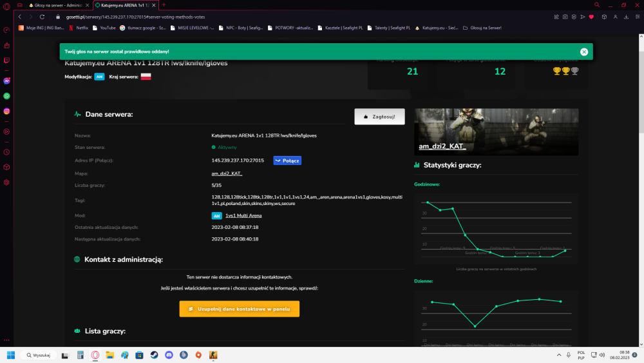
Task: Open the player icon in sidebar
Action: pyautogui.click(x=6, y=132)
